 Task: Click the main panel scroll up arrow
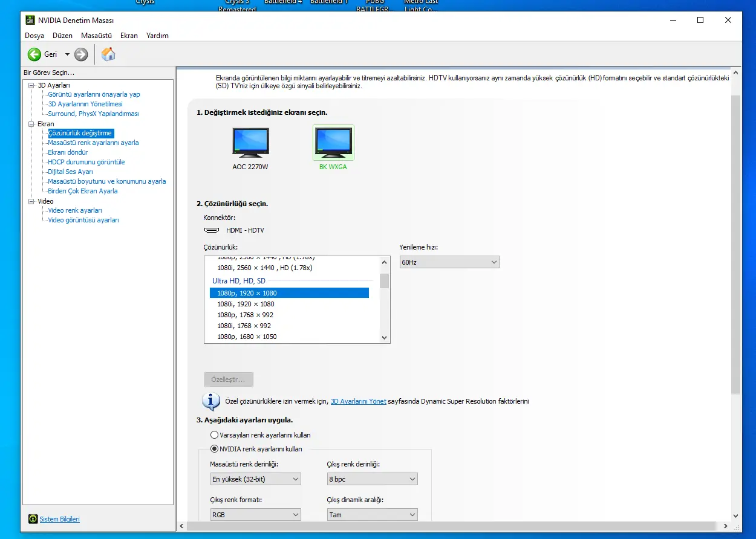coord(736,74)
